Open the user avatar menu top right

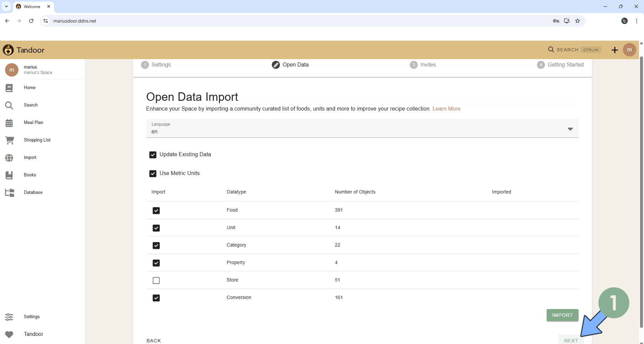[629, 50]
